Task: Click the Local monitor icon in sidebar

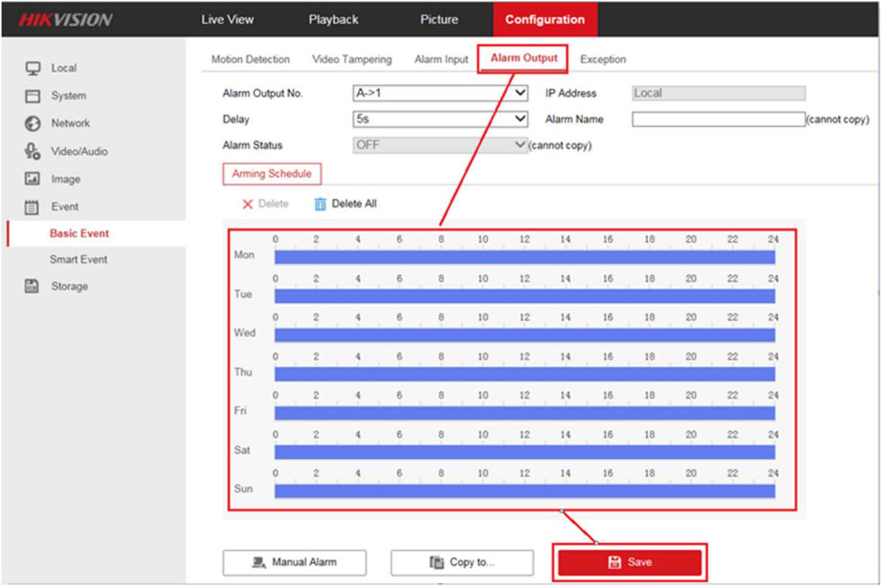Action: coord(33,68)
